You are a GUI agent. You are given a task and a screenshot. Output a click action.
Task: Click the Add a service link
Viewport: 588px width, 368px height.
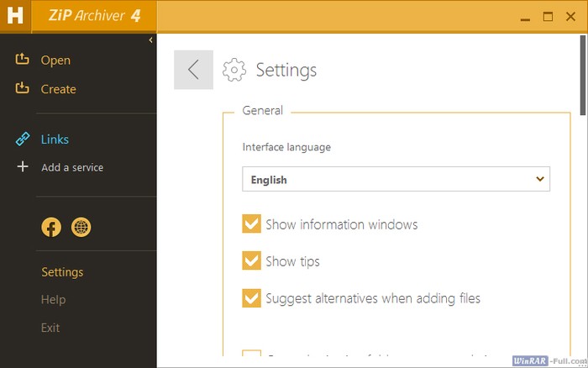72,167
